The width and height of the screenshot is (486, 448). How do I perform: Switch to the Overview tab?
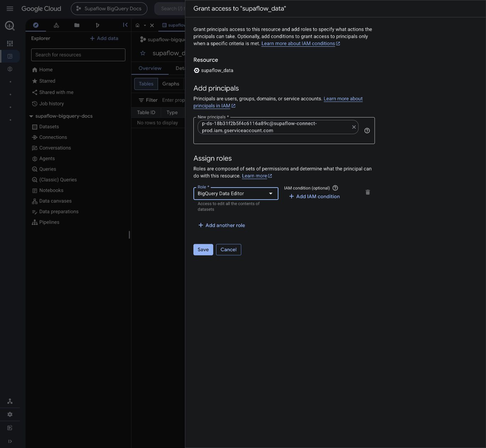(x=150, y=68)
